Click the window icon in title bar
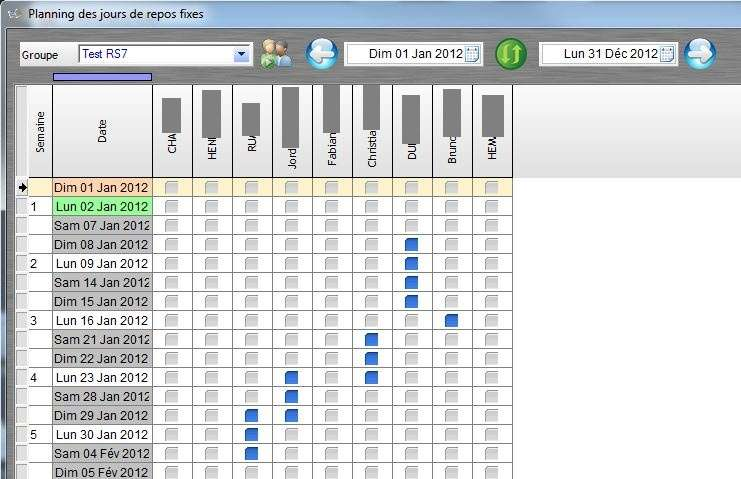741x479 pixels. click(x=13, y=15)
